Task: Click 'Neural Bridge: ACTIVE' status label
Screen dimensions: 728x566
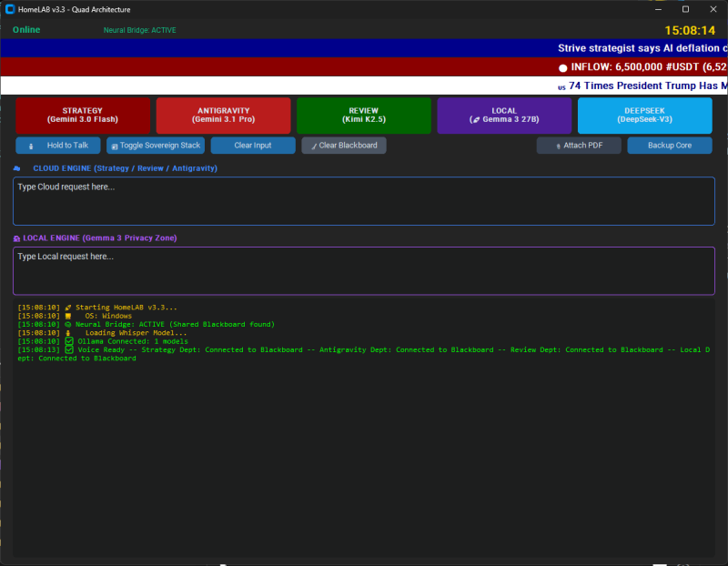Action: [140, 30]
